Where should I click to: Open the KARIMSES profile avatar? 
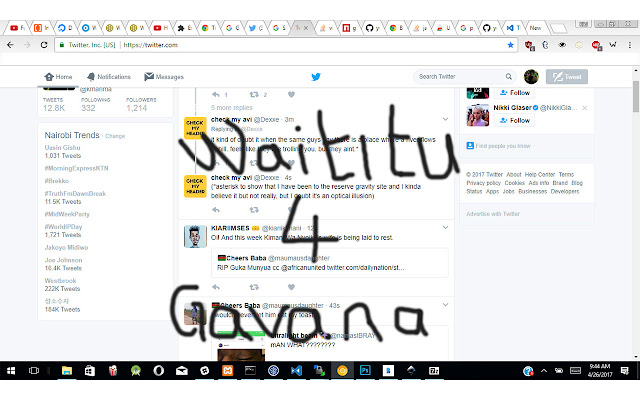(x=195, y=237)
